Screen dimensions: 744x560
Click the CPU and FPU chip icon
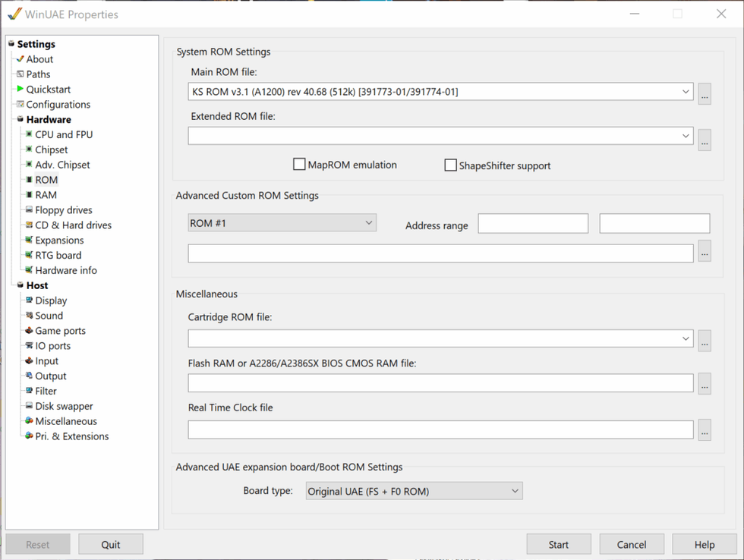pyautogui.click(x=29, y=134)
